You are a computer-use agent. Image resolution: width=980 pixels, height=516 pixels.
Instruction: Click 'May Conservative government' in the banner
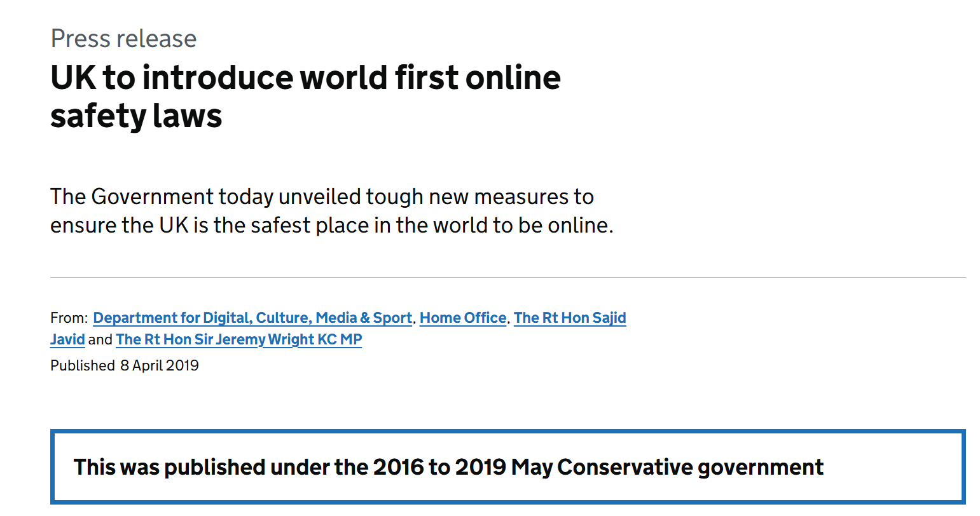[x=667, y=467]
